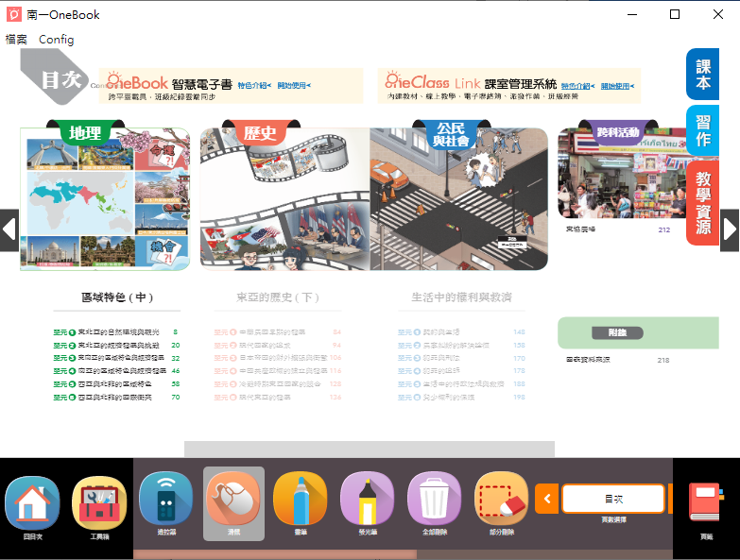Select the 滑鼠 mouse pointer tool

(233, 499)
